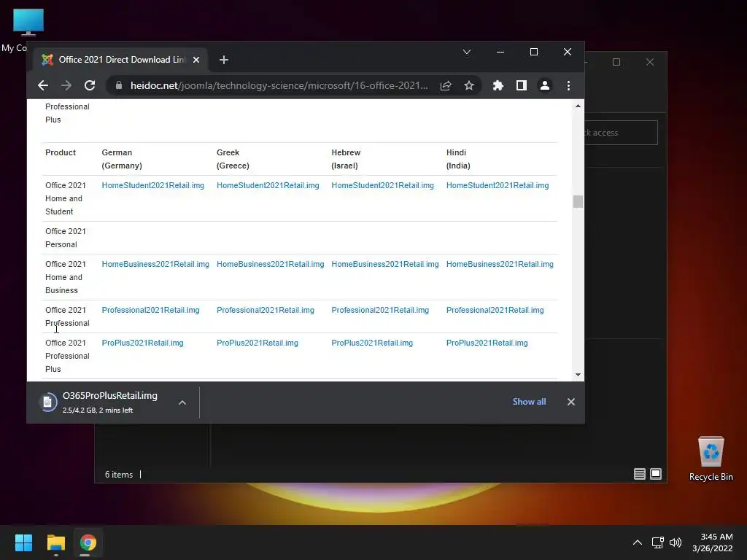The width and height of the screenshot is (747, 560).
Task: Open the clock showing 3:45 AM
Action: pyautogui.click(x=713, y=542)
